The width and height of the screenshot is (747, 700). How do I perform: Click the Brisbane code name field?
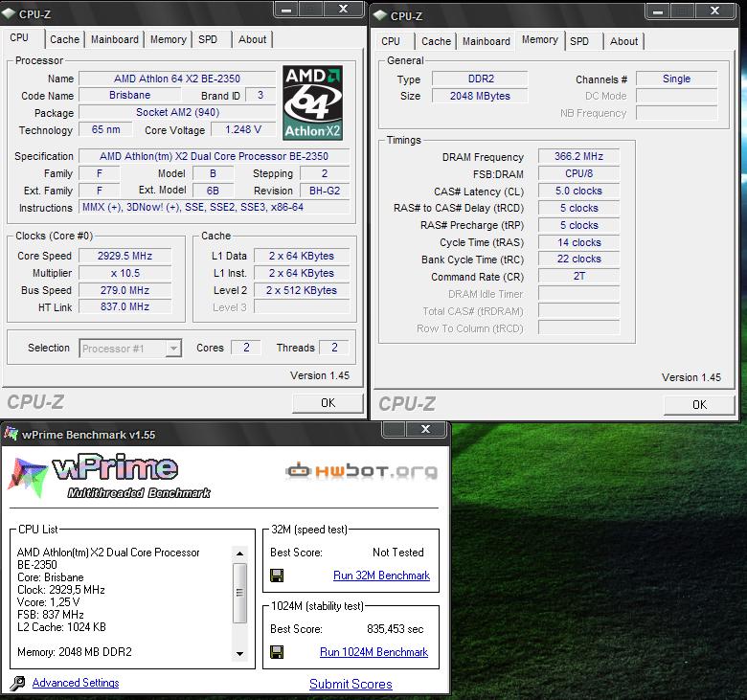click(129, 95)
